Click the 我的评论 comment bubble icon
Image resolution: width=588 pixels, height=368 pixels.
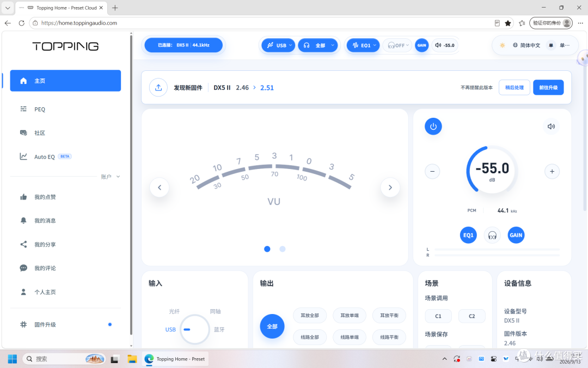click(x=23, y=268)
